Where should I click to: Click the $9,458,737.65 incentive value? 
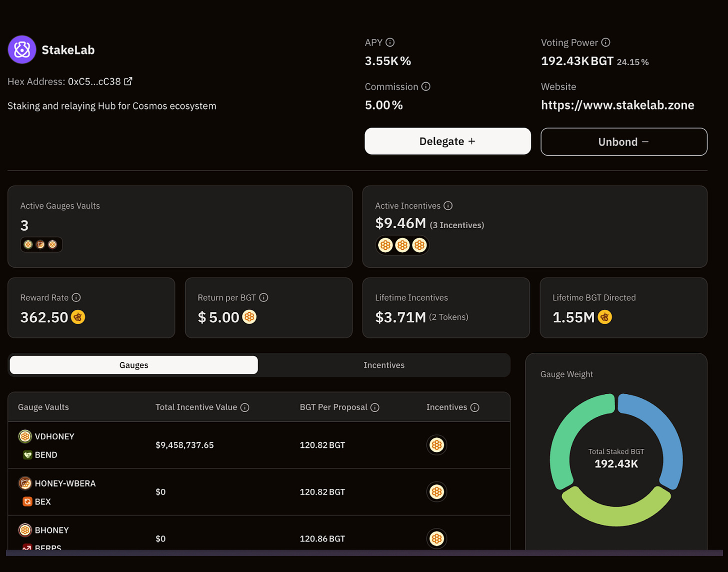coord(184,445)
